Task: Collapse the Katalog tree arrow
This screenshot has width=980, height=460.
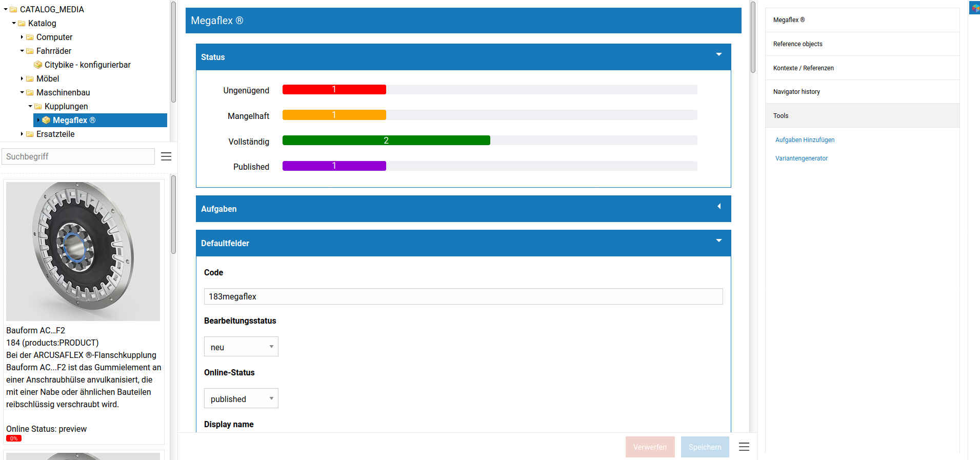Action: pos(14,23)
